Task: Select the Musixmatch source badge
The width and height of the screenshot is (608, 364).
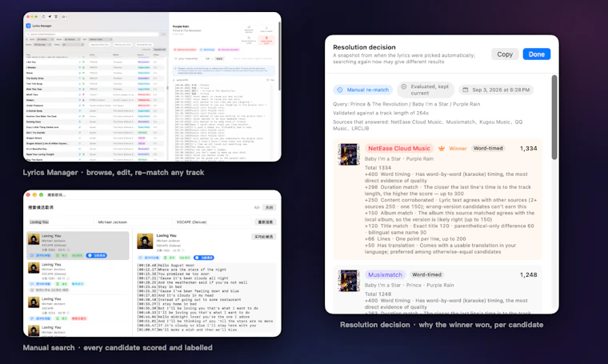Action: [x=385, y=275]
